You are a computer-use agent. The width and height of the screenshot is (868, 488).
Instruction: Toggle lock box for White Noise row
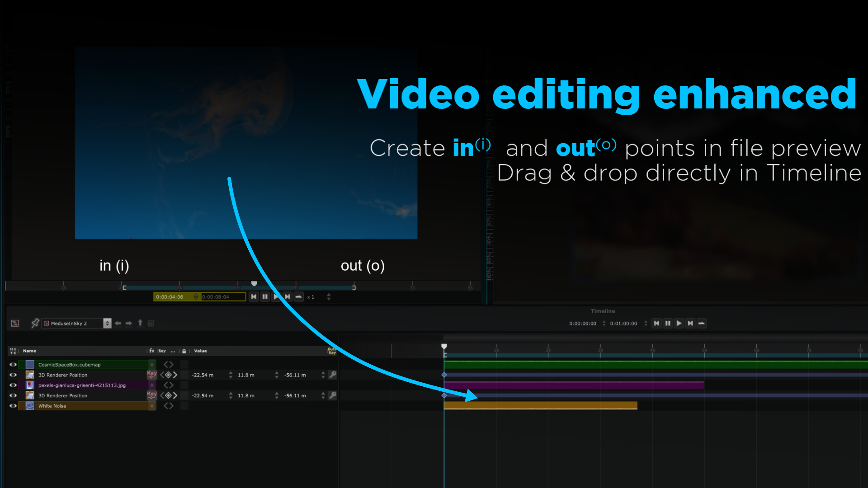coord(184,406)
